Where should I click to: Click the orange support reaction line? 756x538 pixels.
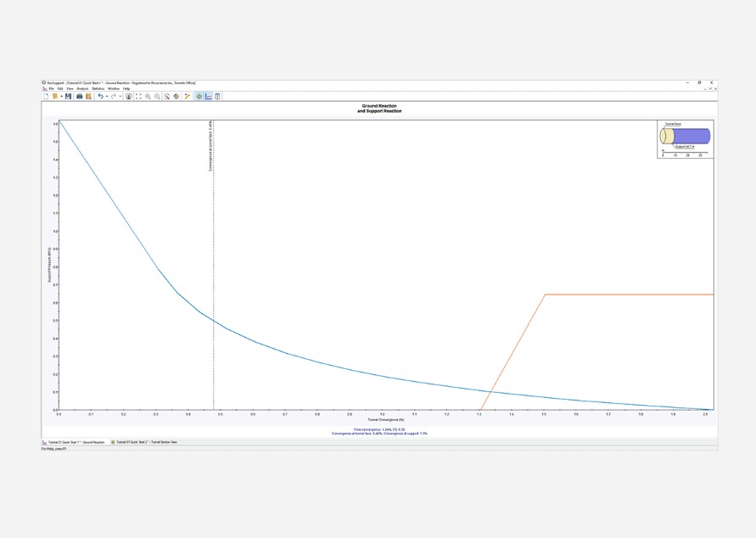click(628, 294)
